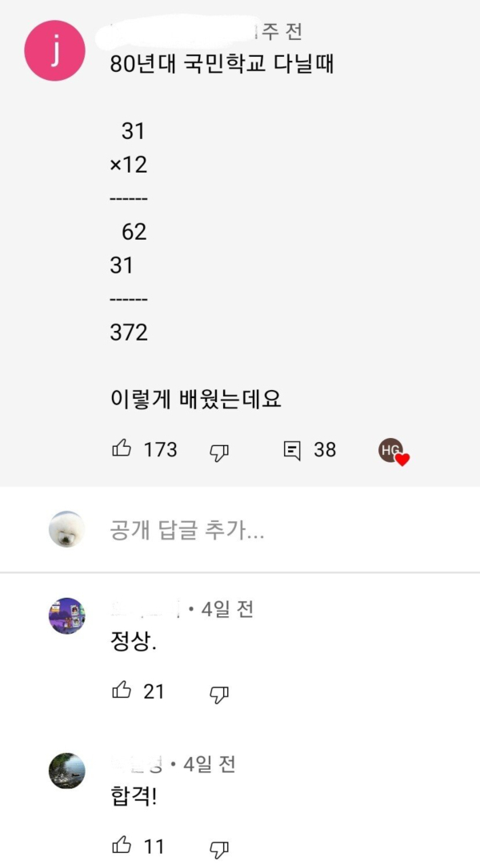Dislike the 합격! reply
The width and height of the screenshot is (480, 868).
click(218, 848)
